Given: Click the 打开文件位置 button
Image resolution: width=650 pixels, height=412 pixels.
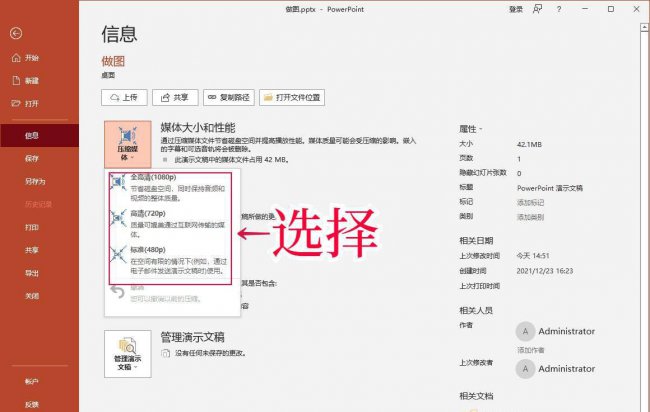Looking at the screenshot, I should [x=292, y=97].
